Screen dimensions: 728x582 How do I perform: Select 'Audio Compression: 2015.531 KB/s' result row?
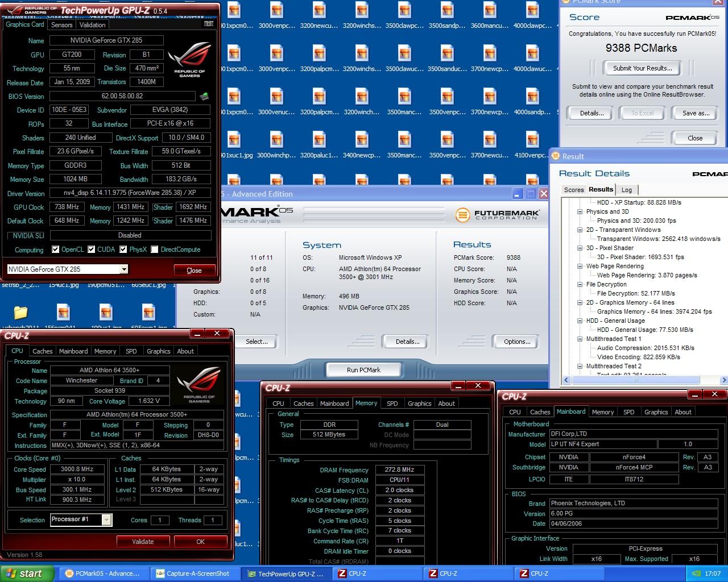coord(646,348)
